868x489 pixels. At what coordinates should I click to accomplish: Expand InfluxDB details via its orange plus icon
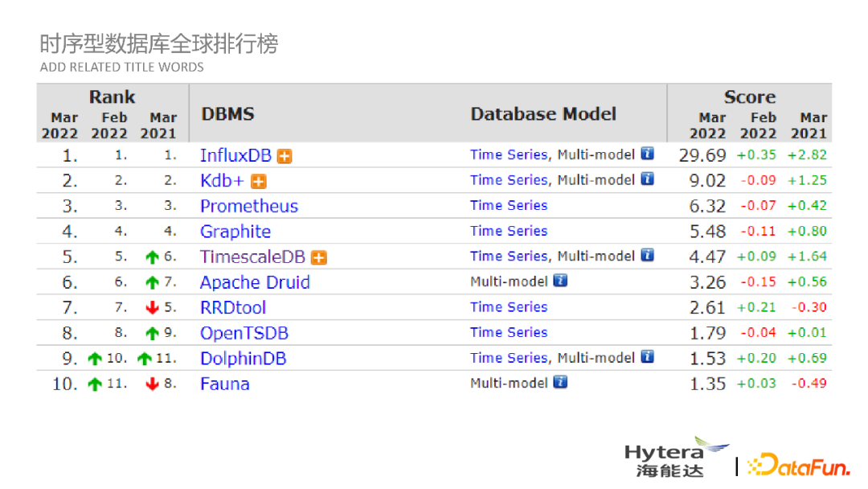[x=284, y=155]
